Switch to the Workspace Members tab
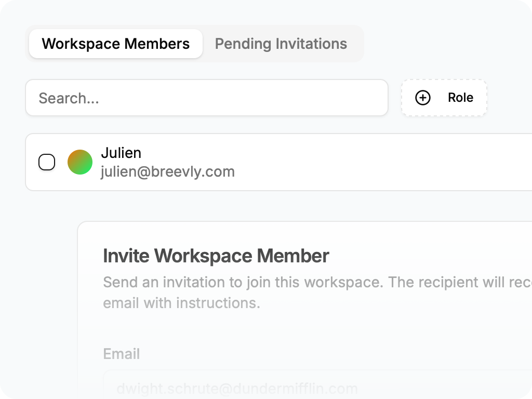Viewport: 532px width, 399px height. pyautogui.click(x=115, y=44)
